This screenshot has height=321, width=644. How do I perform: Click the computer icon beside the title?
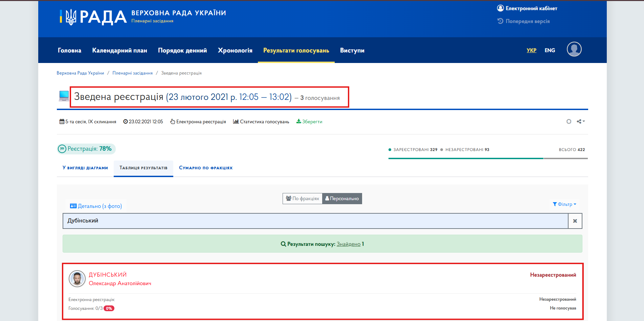(64, 96)
